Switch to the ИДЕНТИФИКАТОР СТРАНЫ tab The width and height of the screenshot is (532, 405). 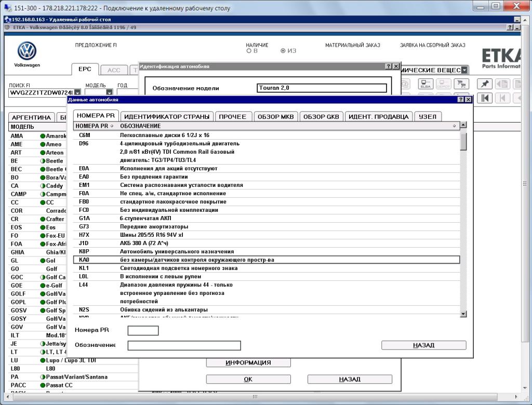coord(167,117)
